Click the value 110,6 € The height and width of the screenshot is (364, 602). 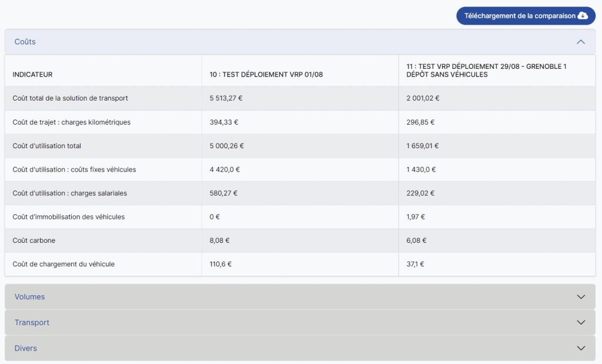(220, 264)
